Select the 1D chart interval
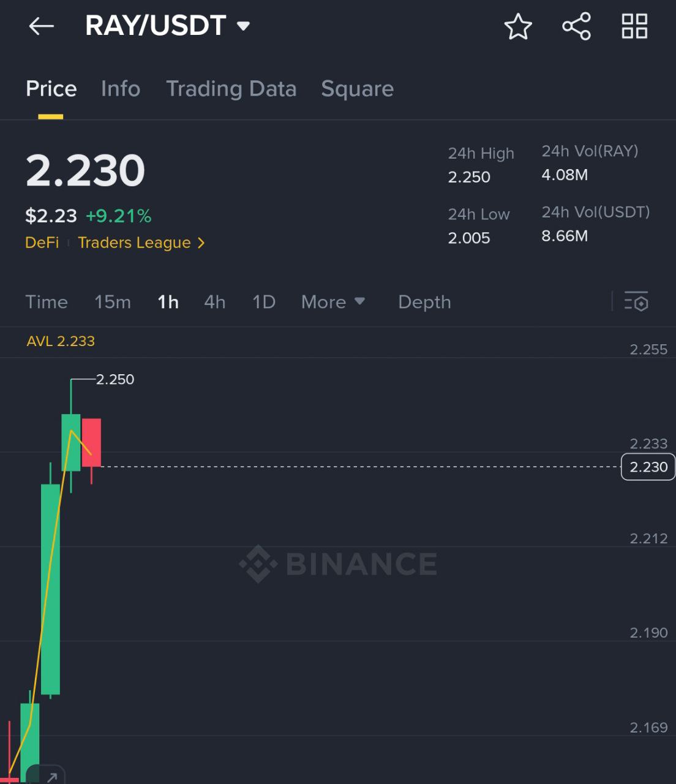This screenshot has height=784, width=676. click(x=264, y=302)
